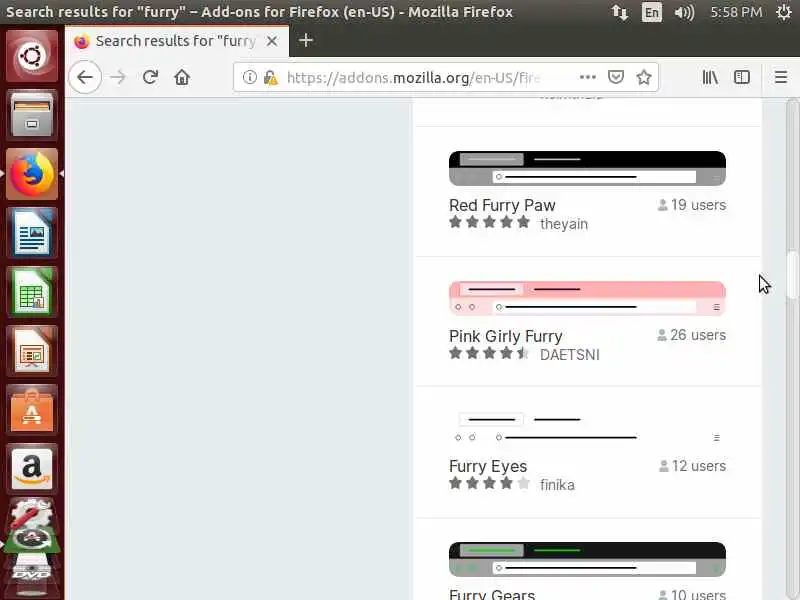Click the Furry Eyes preview image
Image resolution: width=800 pixels, height=600 pixels.
pos(587,429)
